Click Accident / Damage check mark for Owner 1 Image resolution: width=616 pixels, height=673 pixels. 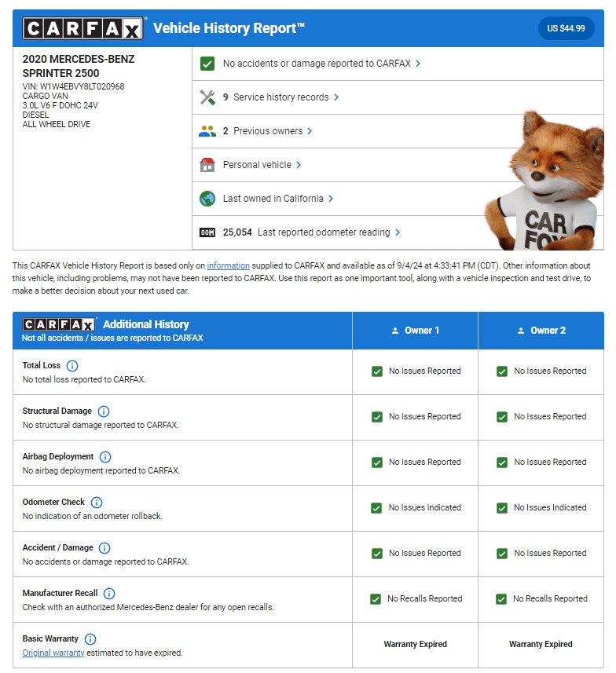point(377,554)
